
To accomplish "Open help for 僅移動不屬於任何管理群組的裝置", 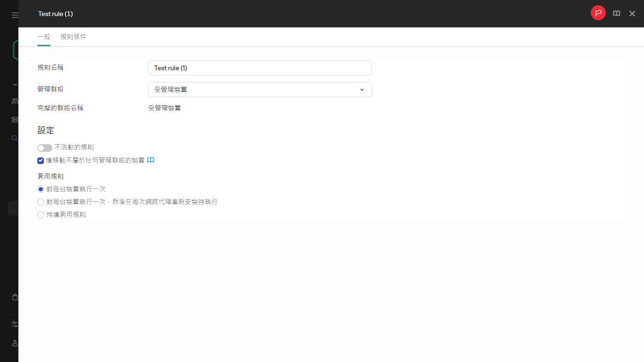I will pyautogui.click(x=150, y=160).
